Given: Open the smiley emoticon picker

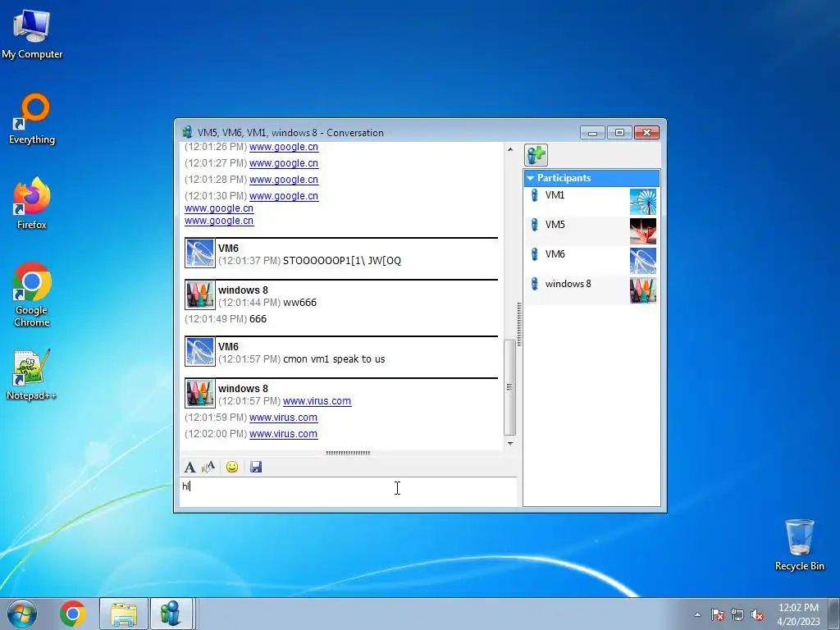Looking at the screenshot, I should (232, 467).
